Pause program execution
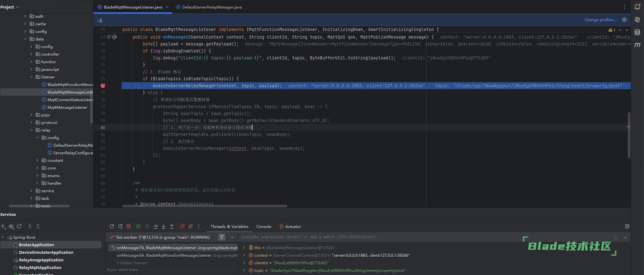644x275 pixels. (147, 226)
